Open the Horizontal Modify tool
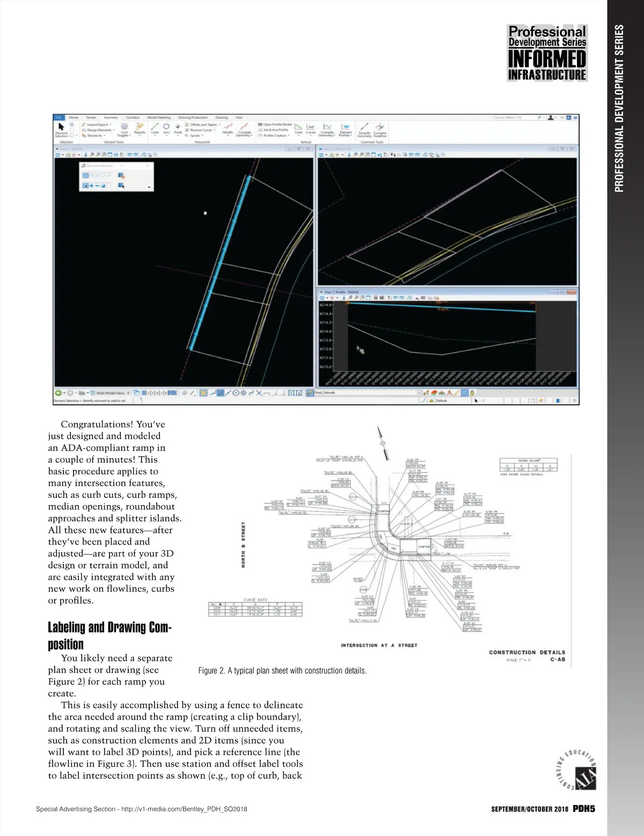Image resolution: width=644 pixels, height=836 pixels. (228, 128)
